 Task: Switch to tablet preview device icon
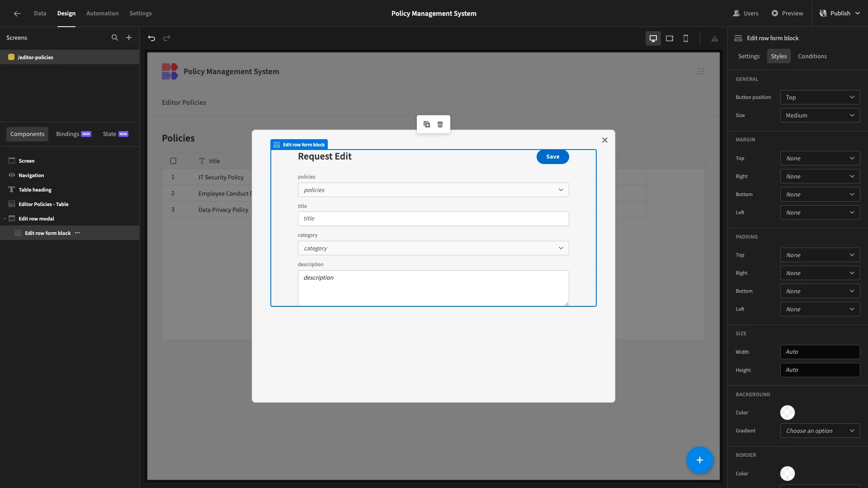tap(670, 38)
